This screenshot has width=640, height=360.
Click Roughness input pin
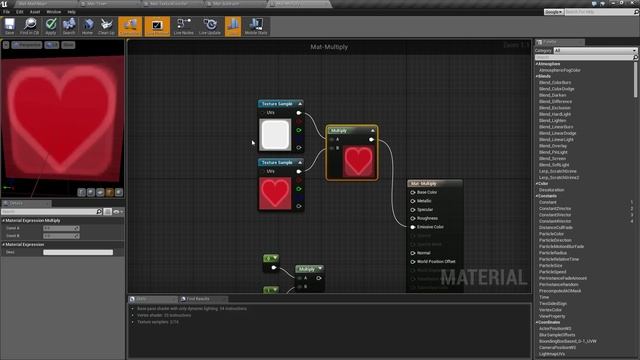(x=413, y=218)
